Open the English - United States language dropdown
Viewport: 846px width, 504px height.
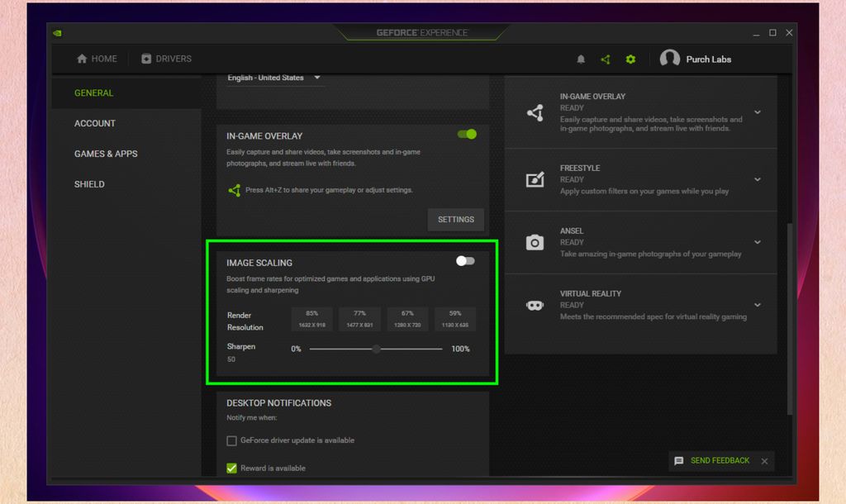[x=273, y=77]
